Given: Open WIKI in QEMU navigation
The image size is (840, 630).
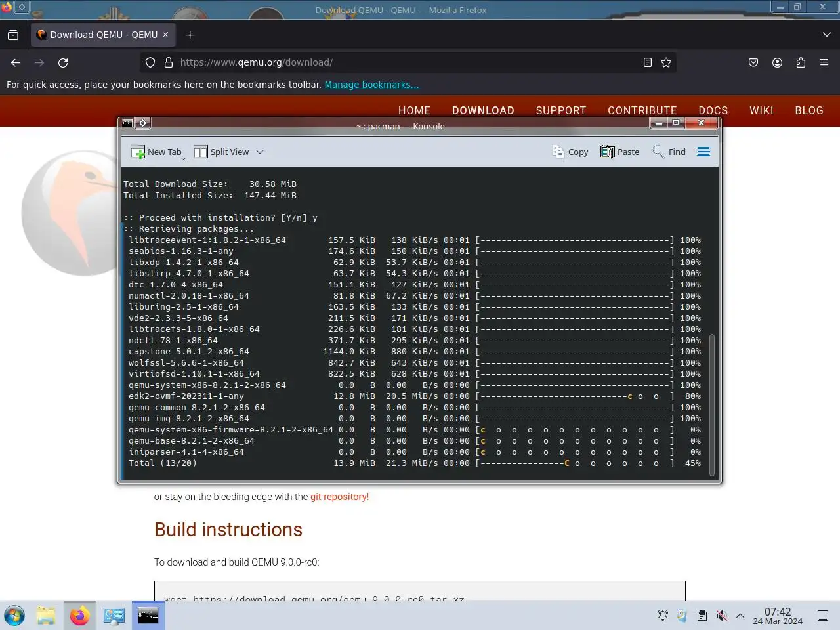Looking at the screenshot, I should (761, 110).
